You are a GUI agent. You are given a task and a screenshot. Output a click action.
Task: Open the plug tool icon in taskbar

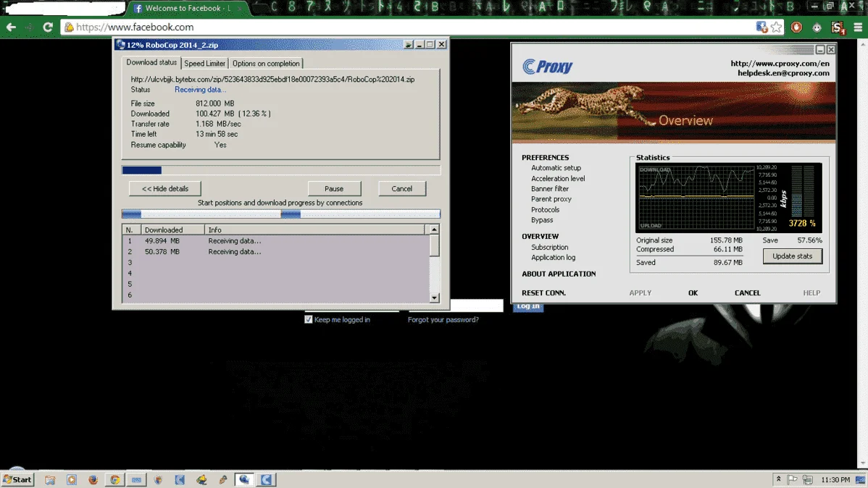click(x=223, y=480)
